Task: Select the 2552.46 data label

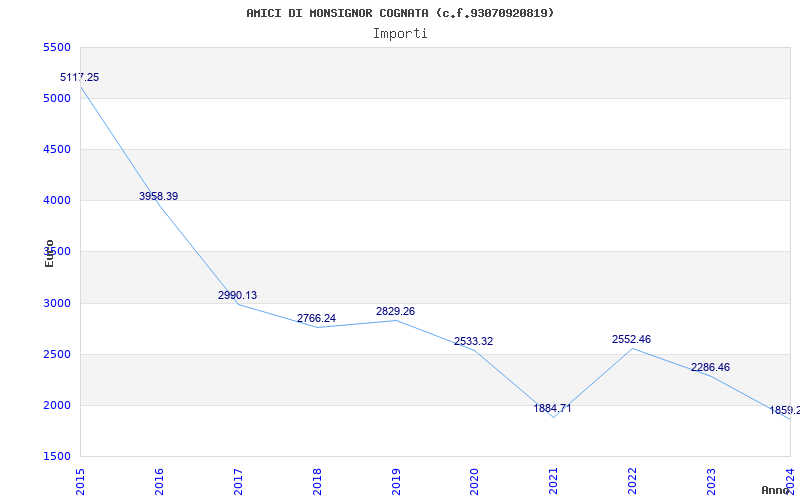Action: 632,339
